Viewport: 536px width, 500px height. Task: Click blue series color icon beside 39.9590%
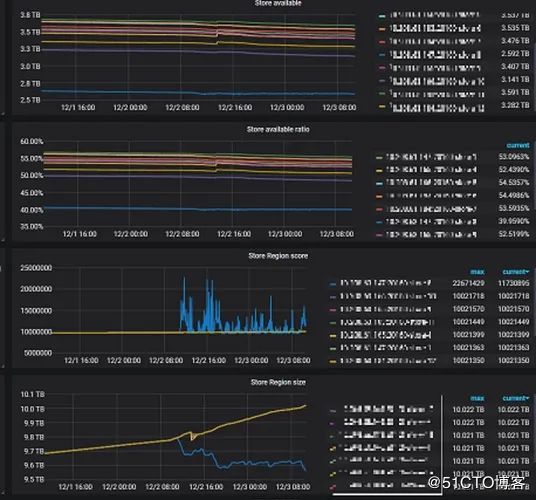click(379, 222)
